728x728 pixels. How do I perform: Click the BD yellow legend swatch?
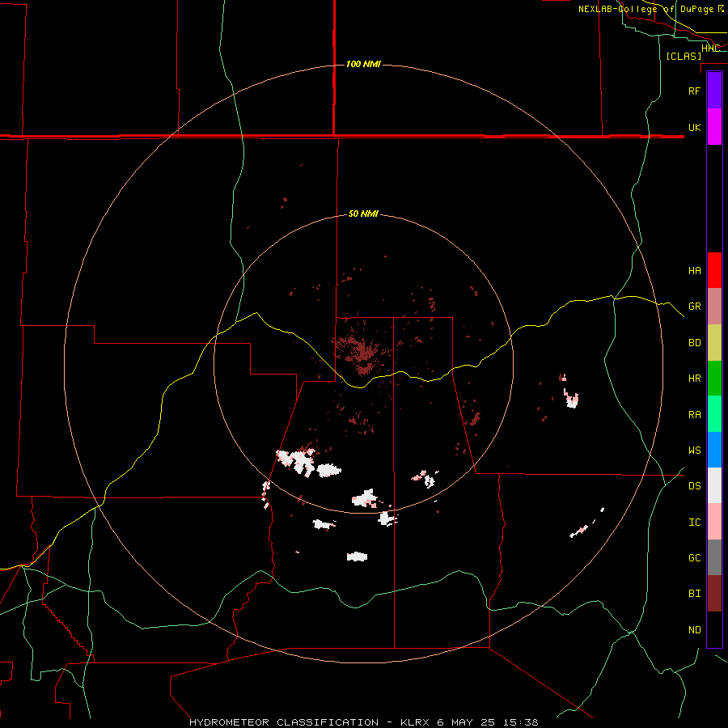click(x=714, y=343)
